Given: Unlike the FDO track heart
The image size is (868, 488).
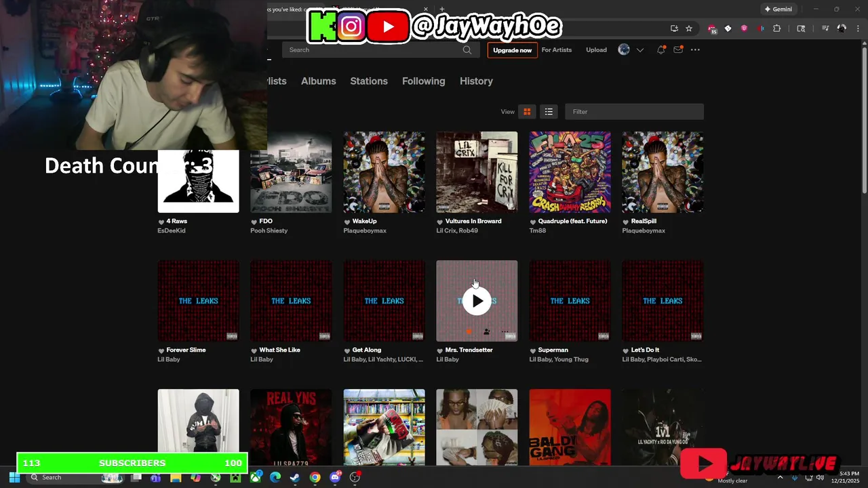Looking at the screenshot, I should [254, 222].
